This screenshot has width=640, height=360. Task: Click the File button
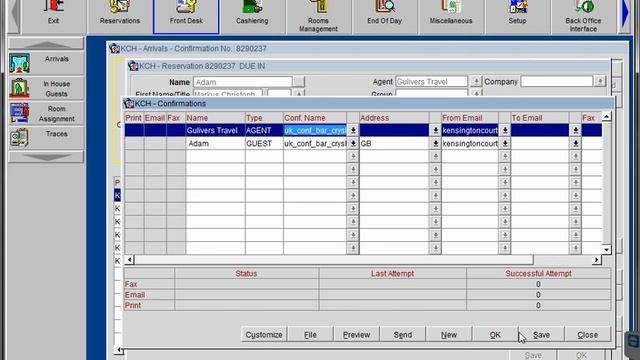pyautogui.click(x=310, y=335)
